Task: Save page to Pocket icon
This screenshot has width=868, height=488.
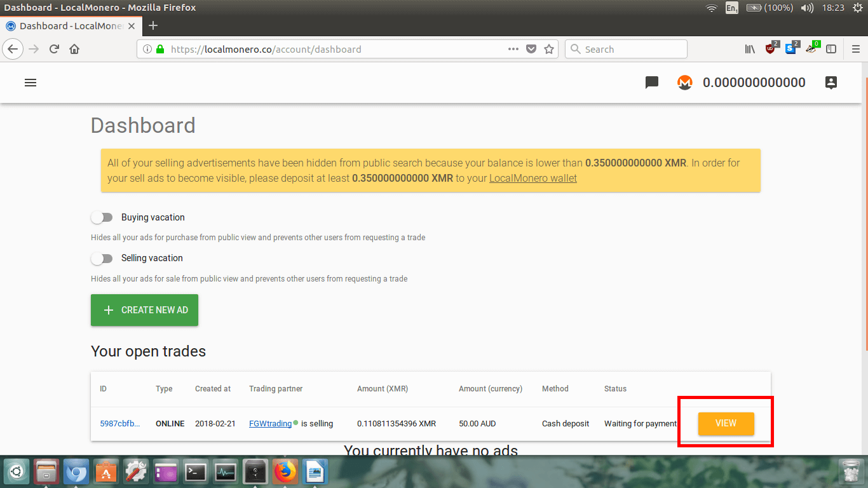Action: coord(531,49)
